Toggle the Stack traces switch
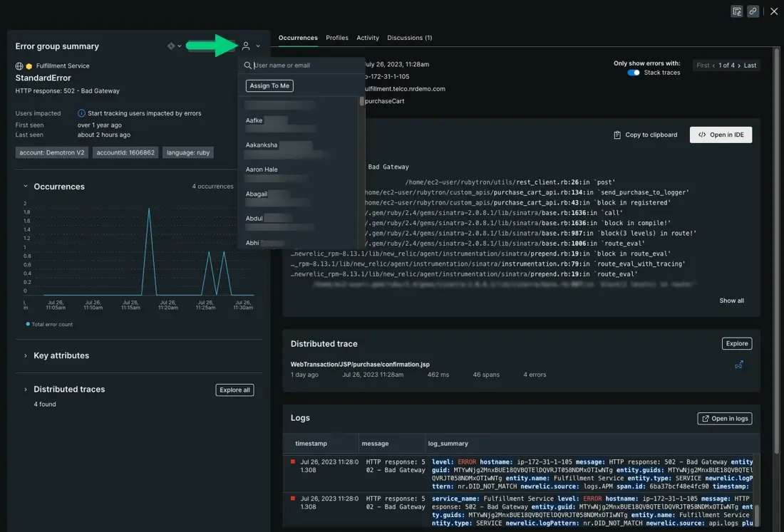784x532 pixels. (x=633, y=73)
